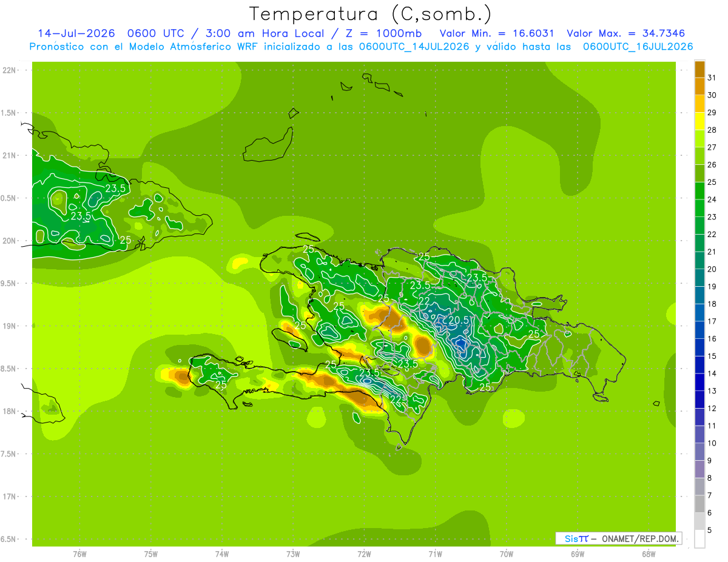Viewport: 728px width, 562px height.
Task: Click legend value label '12'
Action: 712,409
